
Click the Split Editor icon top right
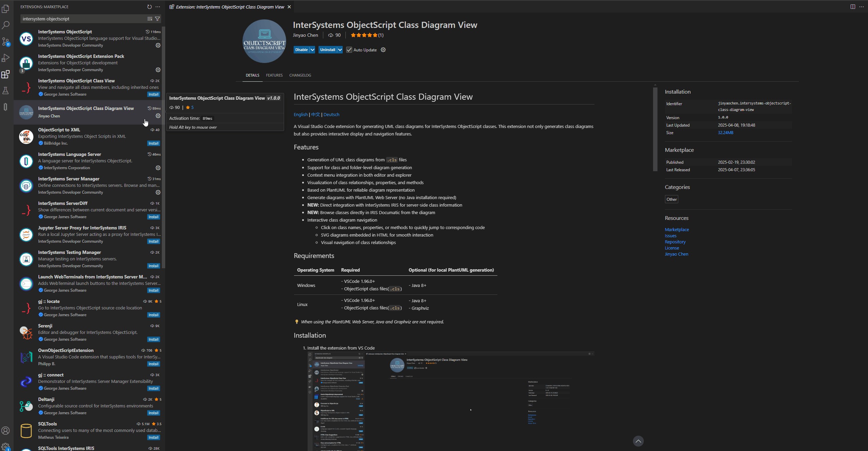(x=853, y=6)
